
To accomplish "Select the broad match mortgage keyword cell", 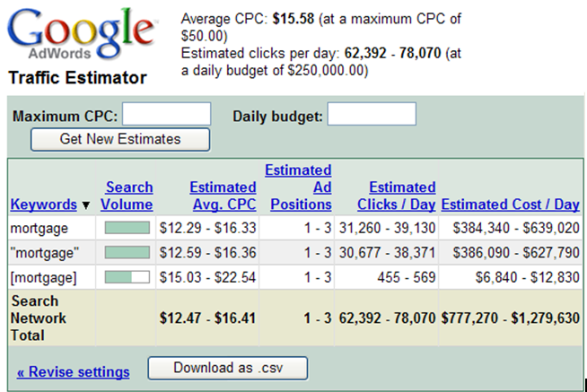I will coord(39,229).
